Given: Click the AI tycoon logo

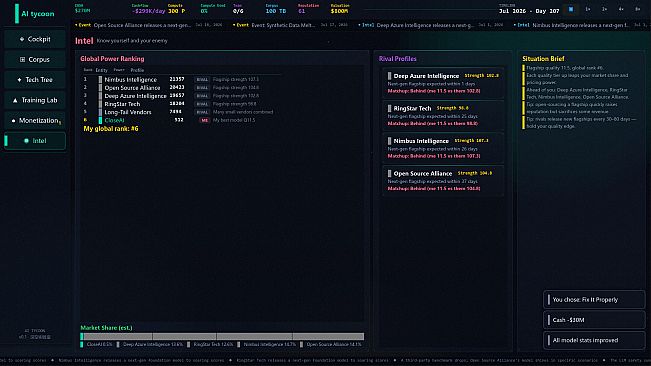Looking at the screenshot, I should point(35,14).
